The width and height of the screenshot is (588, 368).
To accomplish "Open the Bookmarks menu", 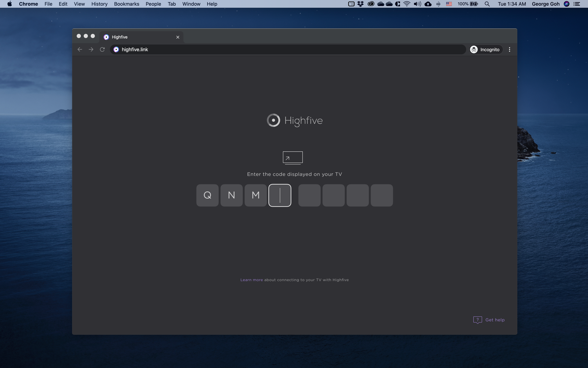I will [x=127, y=4].
